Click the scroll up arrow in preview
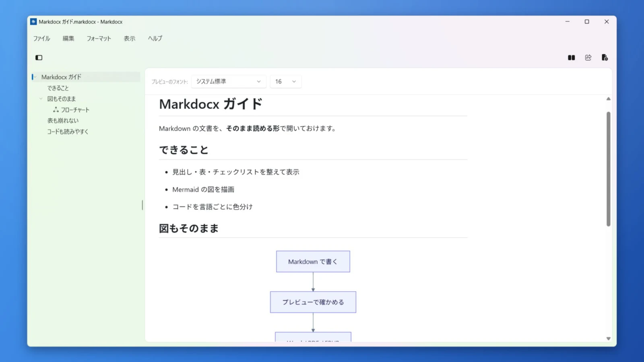The width and height of the screenshot is (644, 362). (x=608, y=99)
